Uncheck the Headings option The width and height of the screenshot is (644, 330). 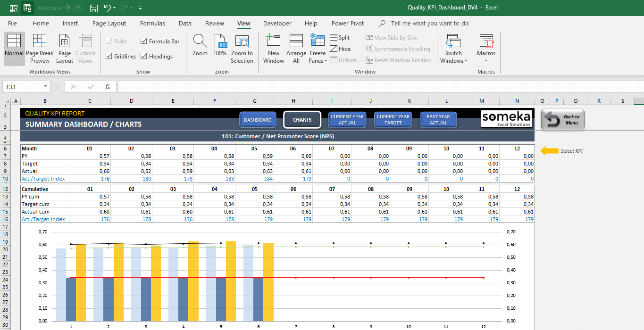coord(144,56)
